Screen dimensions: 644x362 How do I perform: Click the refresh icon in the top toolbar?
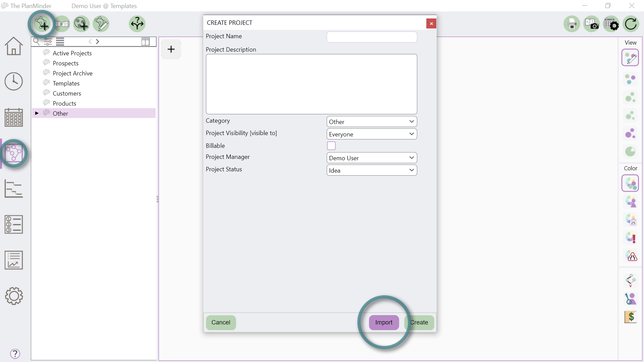click(x=631, y=24)
